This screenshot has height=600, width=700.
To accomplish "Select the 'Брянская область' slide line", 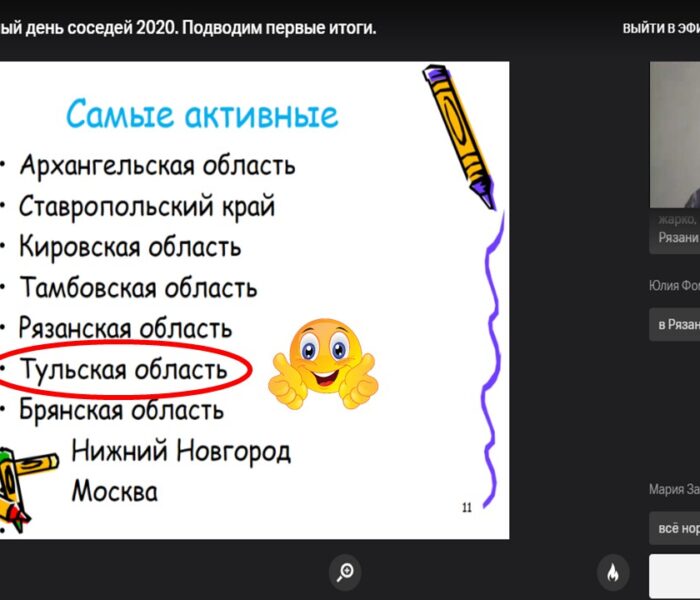I will 121,410.
